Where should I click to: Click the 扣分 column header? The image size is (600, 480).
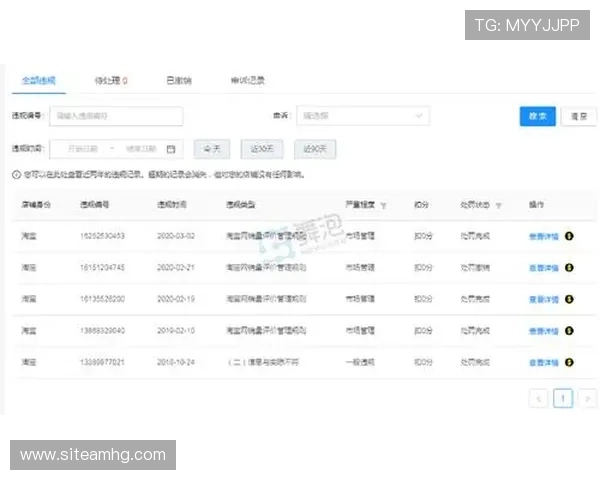coord(421,205)
